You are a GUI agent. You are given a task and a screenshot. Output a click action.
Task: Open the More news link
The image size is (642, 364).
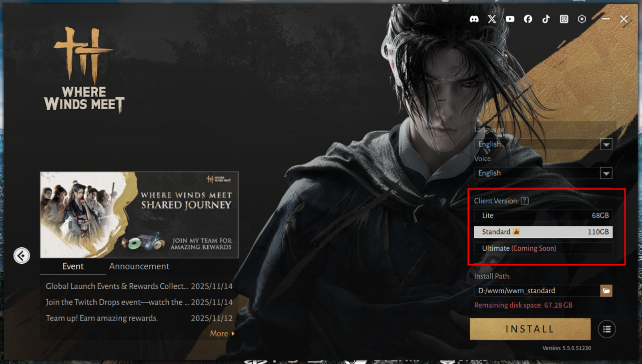coord(222,334)
